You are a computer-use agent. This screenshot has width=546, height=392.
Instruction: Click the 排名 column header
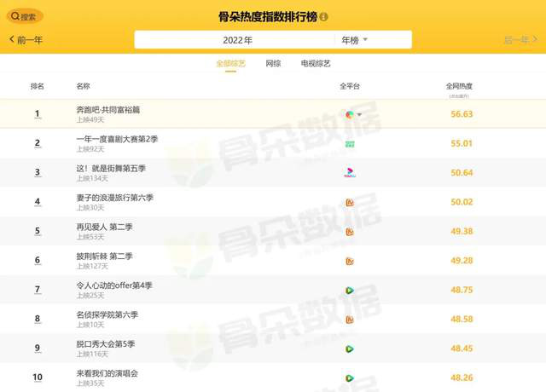(38, 86)
